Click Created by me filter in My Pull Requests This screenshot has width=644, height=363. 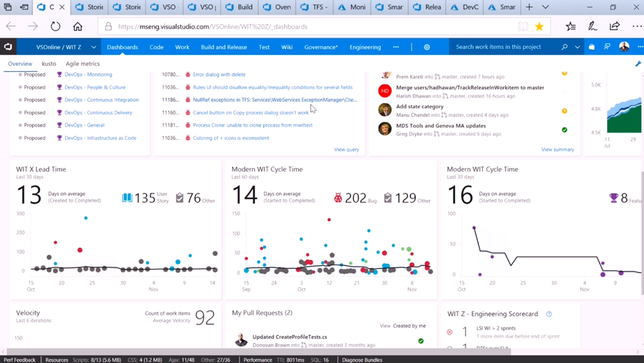[x=409, y=326]
